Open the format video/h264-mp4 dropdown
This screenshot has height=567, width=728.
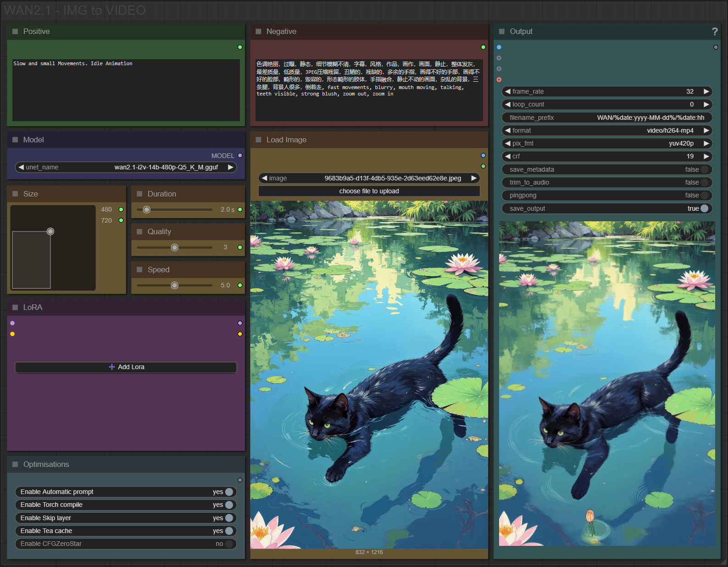pyautogui.click(x=606, y=130)
